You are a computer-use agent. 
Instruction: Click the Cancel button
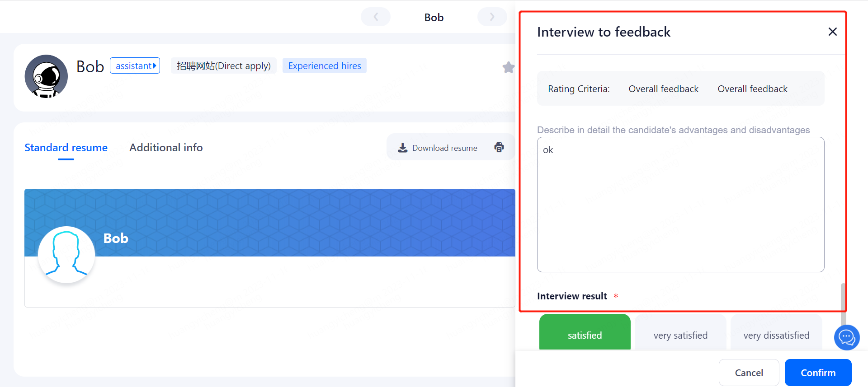pyautogui.click(x=749, y=373)
